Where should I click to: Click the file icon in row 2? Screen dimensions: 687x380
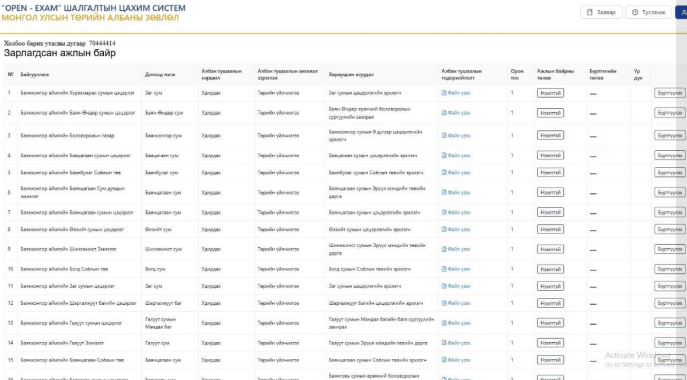pos(444,113)
